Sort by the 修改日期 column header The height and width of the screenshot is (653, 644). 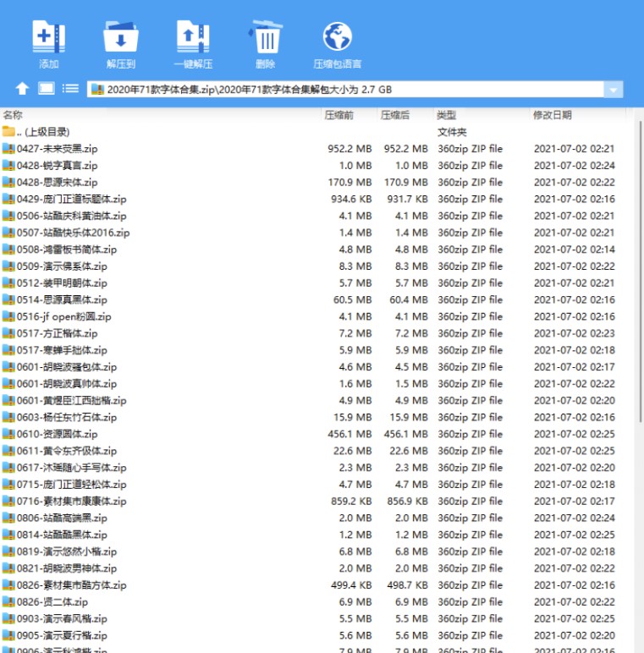[x=553, y=115]
